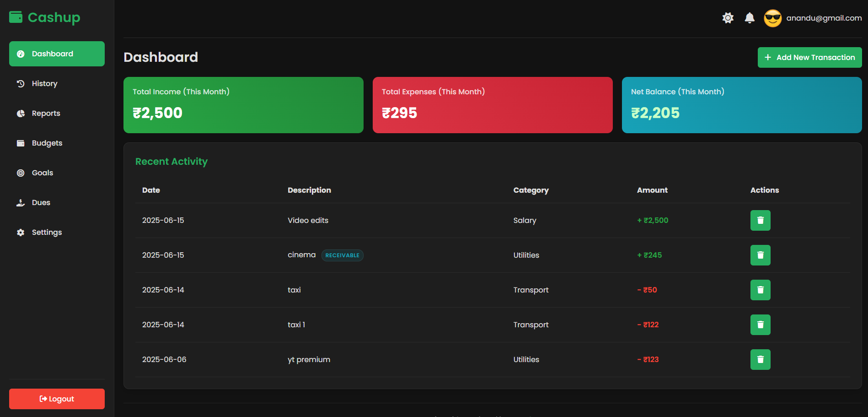
Task: Open the notifications bell
Action: pyautogui.click(x=749, y=18)
